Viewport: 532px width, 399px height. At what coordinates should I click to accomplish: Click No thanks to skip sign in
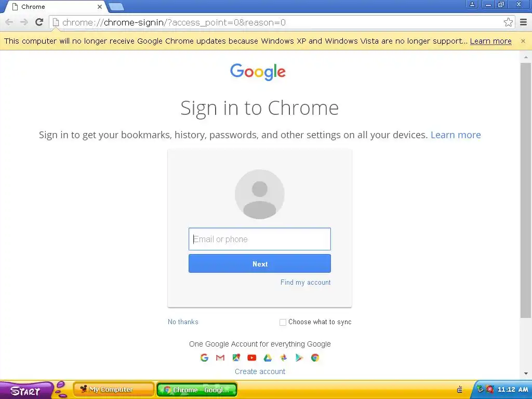click(x=183, y=322)
